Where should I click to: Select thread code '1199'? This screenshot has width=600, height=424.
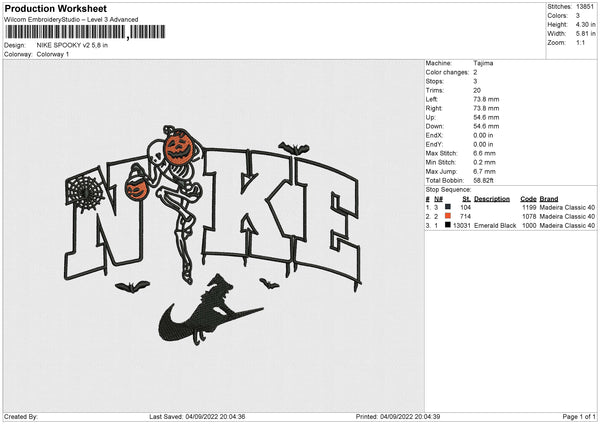pyautogui.click(x=529, y=207)
